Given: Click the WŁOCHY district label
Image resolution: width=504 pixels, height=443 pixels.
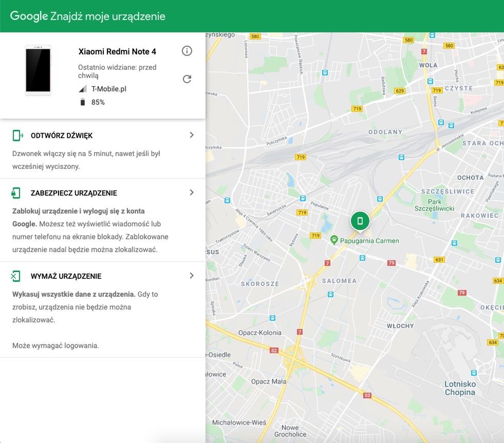Looking at the screenshot, I should pos(400,326).
